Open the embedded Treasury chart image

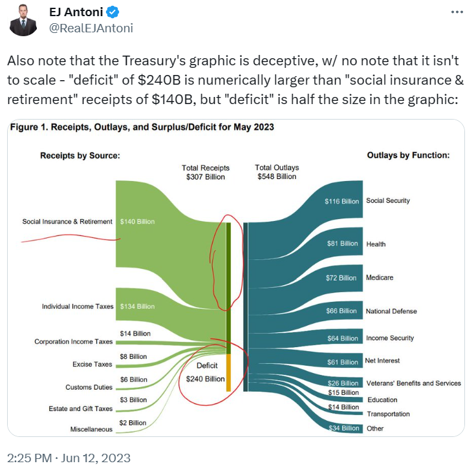point(236,278)
